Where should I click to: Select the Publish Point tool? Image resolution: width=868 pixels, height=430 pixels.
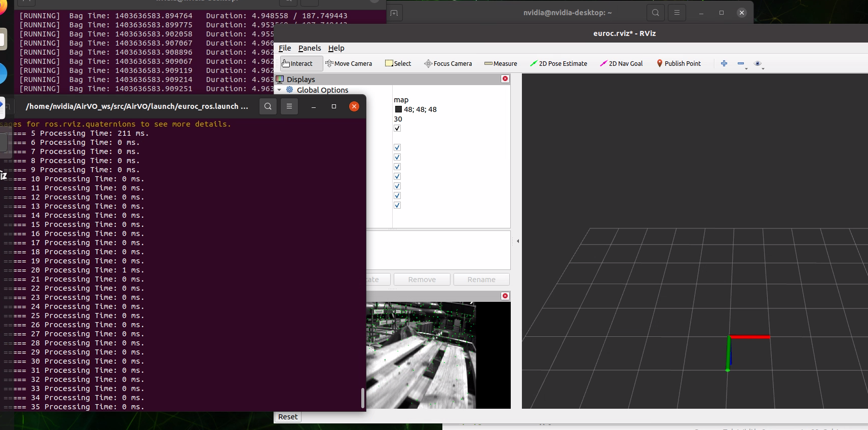679,63
